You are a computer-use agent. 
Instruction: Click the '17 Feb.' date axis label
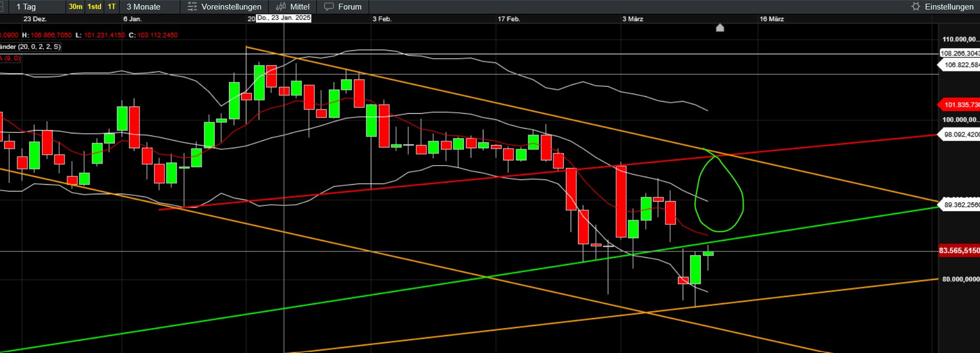click(509, 19)
